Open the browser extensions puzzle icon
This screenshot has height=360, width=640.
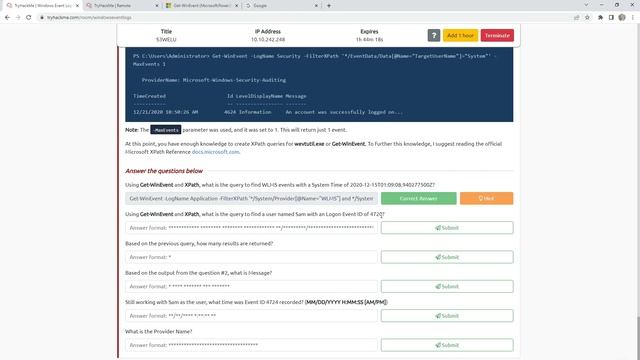[600, 18]
